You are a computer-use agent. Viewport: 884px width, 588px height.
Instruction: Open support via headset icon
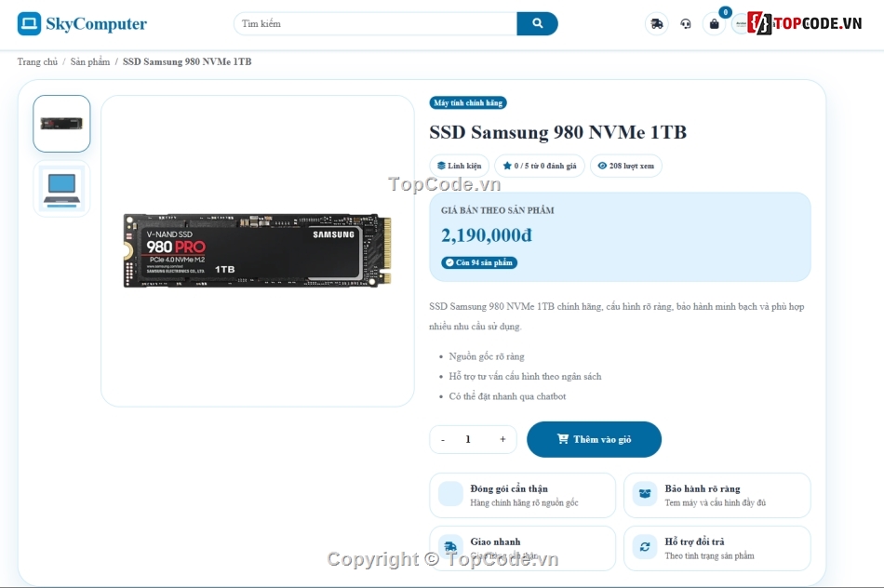[x=686, y=23]
